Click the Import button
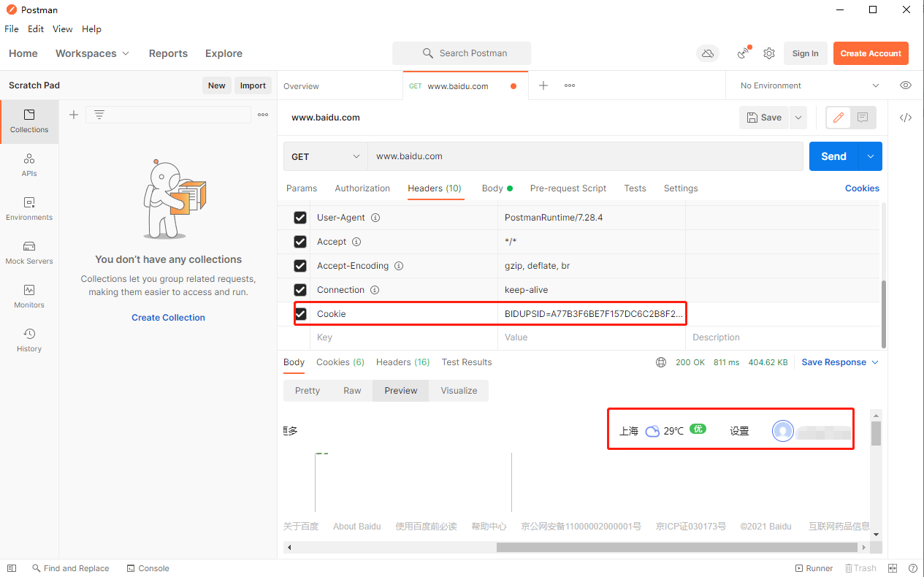 [x=253, y=85]
